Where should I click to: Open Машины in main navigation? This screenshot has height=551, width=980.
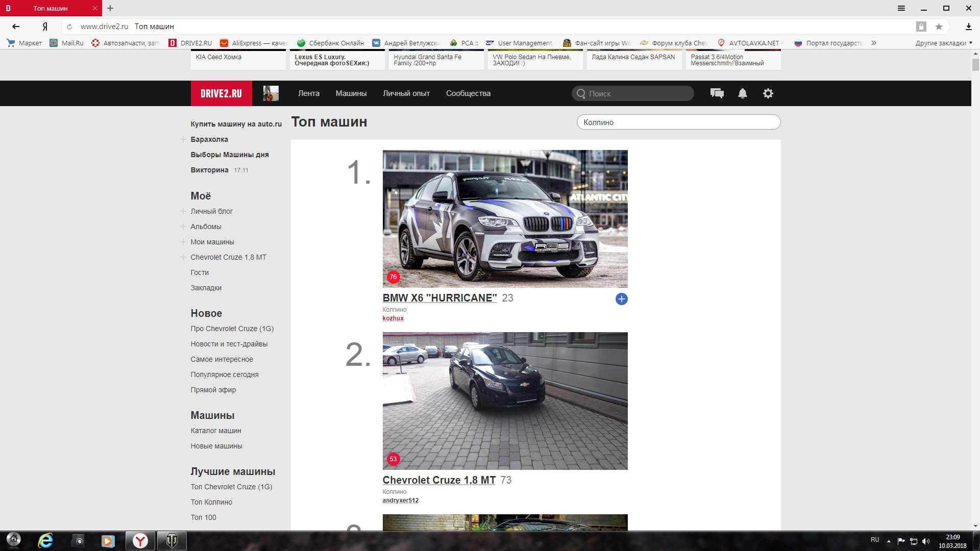(x=351, y=93)
